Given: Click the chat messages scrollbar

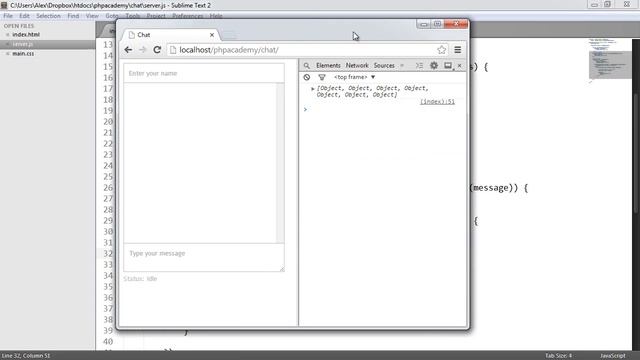Looking at the screenshot, I should pos(280,163).
